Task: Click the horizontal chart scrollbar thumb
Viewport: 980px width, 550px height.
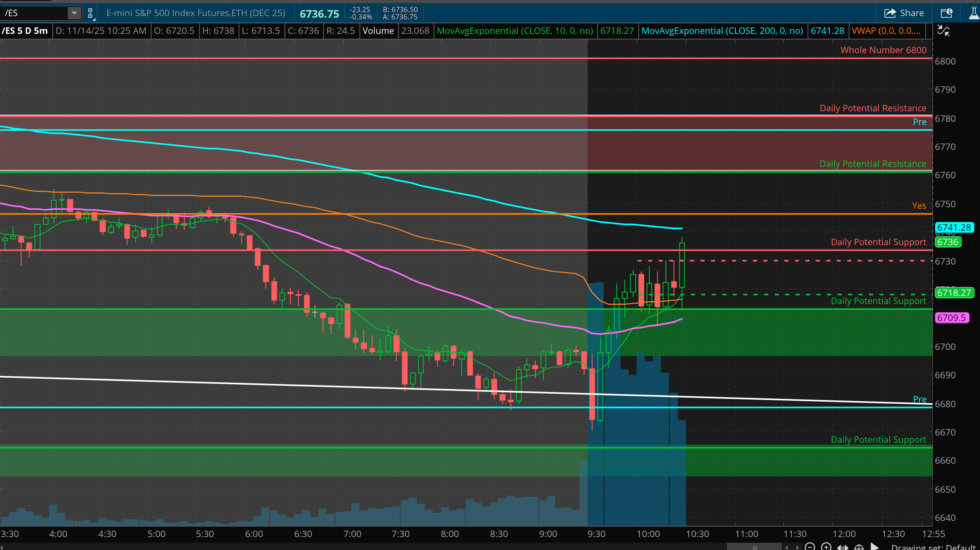Action: click(754, 547)
